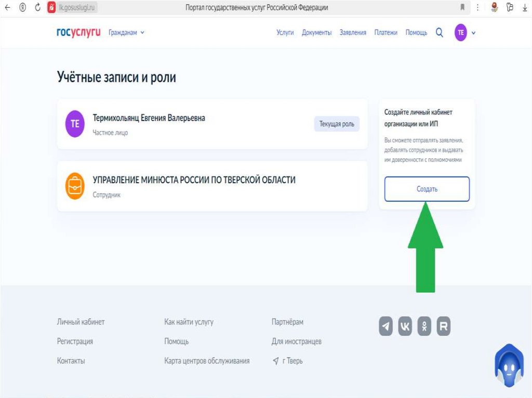Change location г Тверь

click(x=288, y=361)
